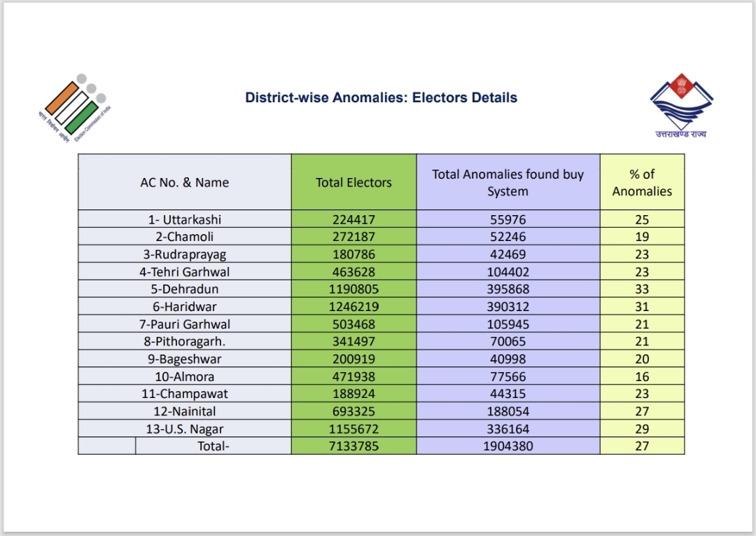Click the 395868 anomalies cell for Dehradun
This screenshot has height=536, width=756.
click(508, 289)
